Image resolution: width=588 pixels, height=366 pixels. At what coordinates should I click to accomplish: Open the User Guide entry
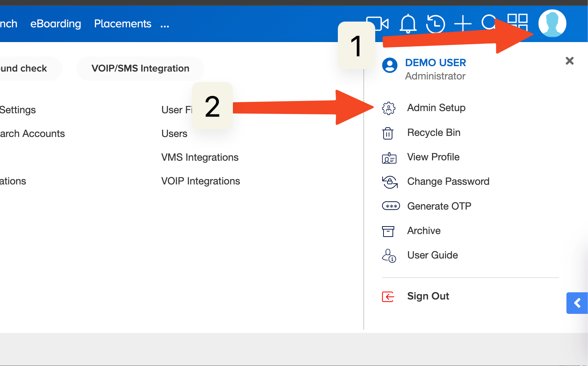(x=432, y=255)
